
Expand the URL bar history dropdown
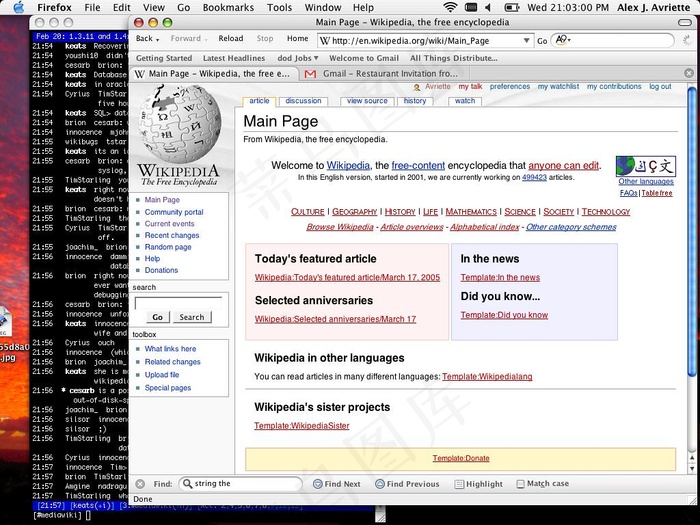[527, 41]
